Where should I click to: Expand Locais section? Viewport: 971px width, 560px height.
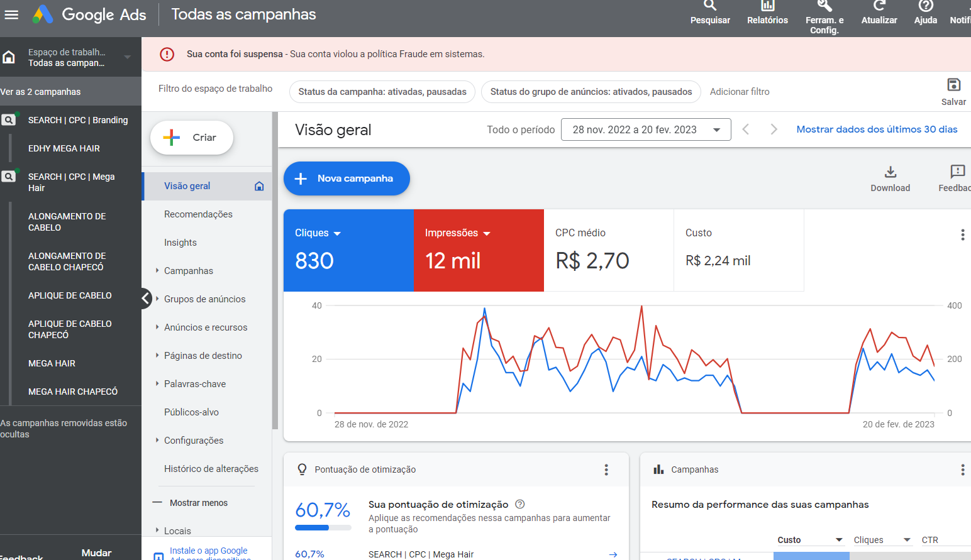click(x=157, y=530)
